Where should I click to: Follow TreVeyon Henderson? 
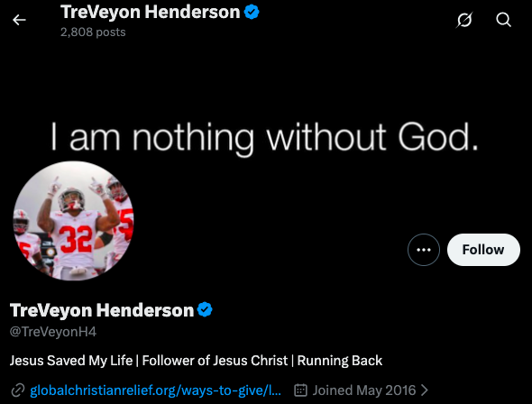coord(483,250)
